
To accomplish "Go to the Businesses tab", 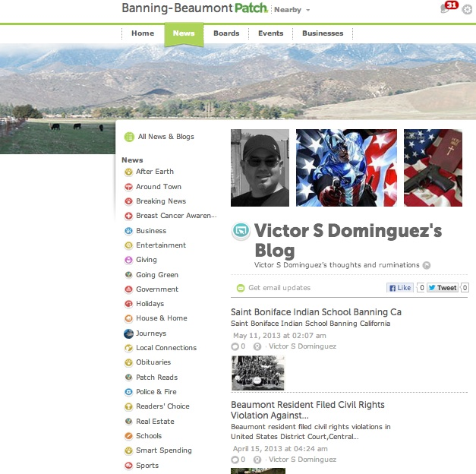I will (323, 33).
